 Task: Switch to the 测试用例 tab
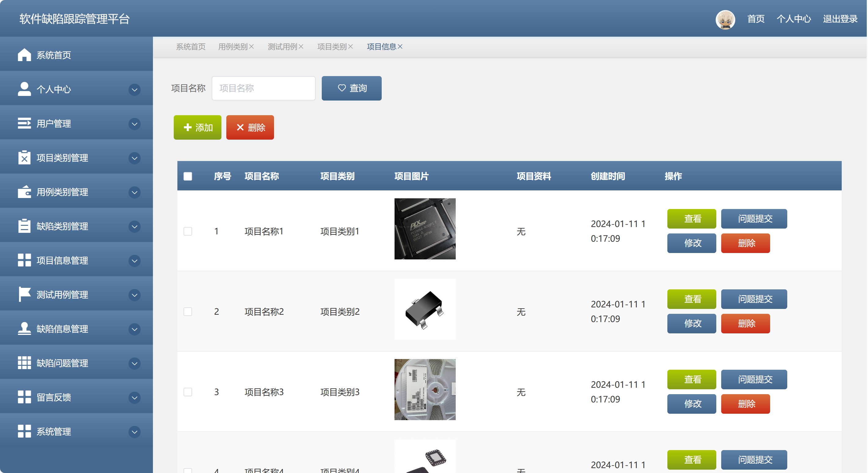point(282,46)
